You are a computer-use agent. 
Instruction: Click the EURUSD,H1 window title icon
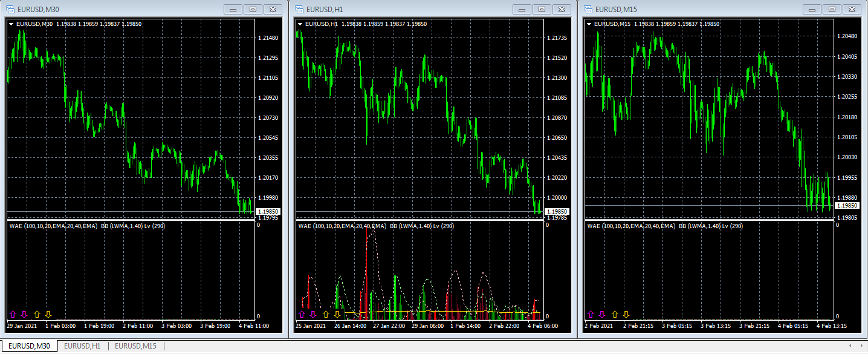(x=300, y=9)
